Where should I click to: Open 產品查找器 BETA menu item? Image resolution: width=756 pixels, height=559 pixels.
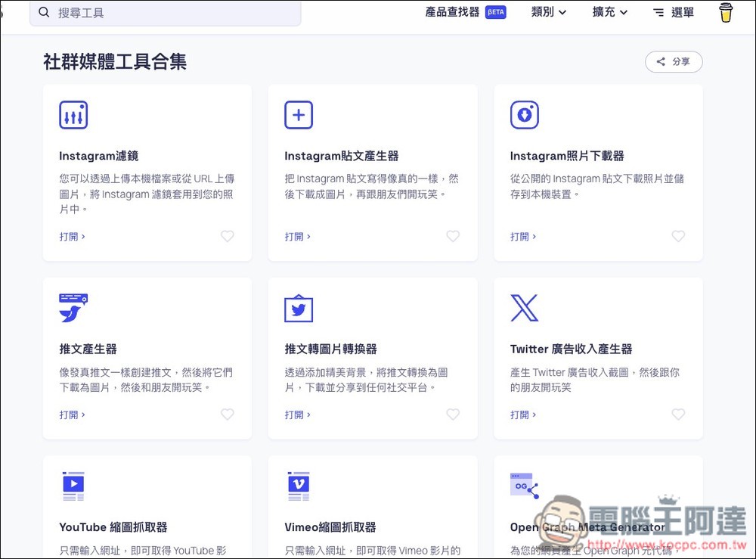coord(465,13)
